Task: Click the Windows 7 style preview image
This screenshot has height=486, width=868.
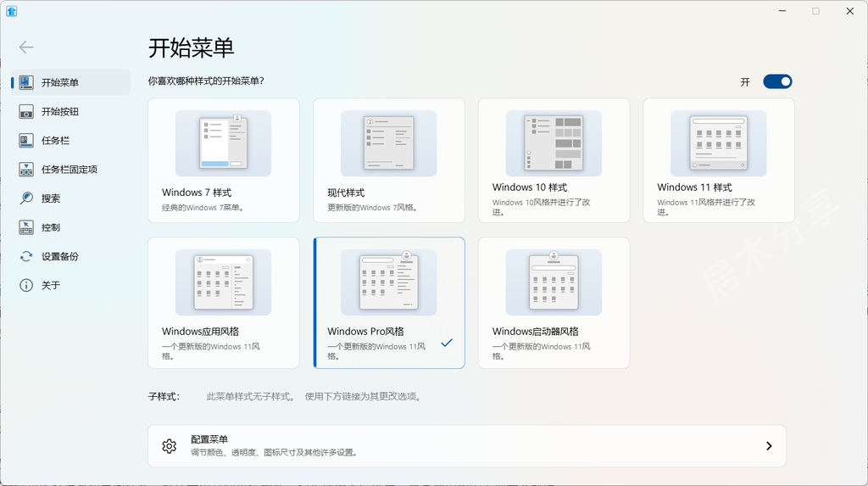Action: [x=223, y=143]
